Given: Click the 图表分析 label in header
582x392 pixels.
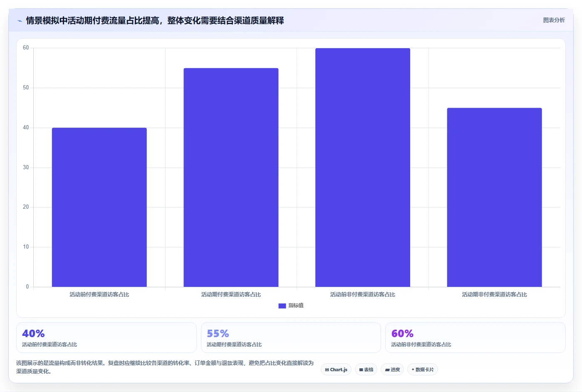Looking at the screenshot, I should [554, 20].
